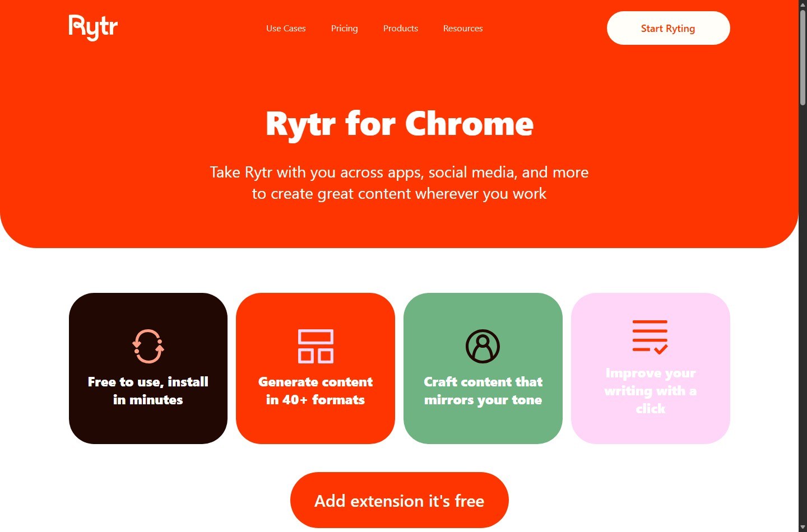Click 'Improve your writing with a click' text

coord(650,391)
